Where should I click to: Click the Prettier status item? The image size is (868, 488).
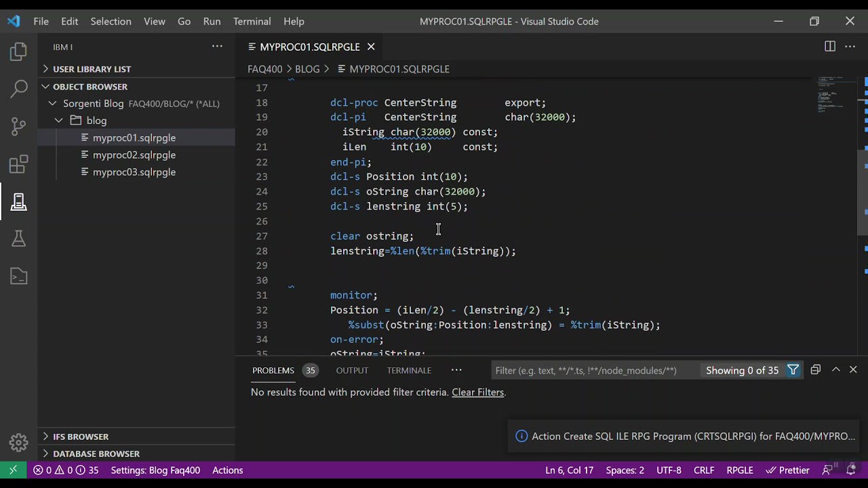pos(787,470)
